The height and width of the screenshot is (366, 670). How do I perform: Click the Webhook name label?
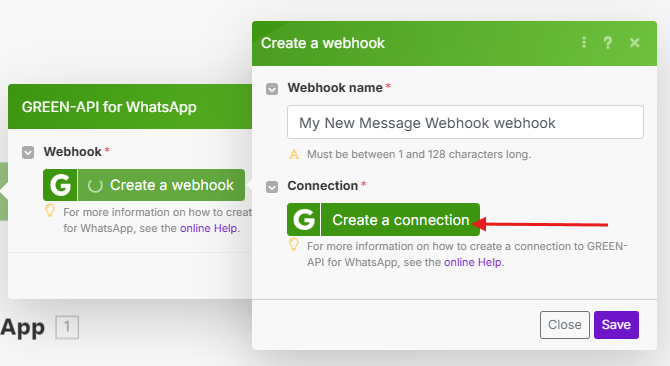coord(335,88)
